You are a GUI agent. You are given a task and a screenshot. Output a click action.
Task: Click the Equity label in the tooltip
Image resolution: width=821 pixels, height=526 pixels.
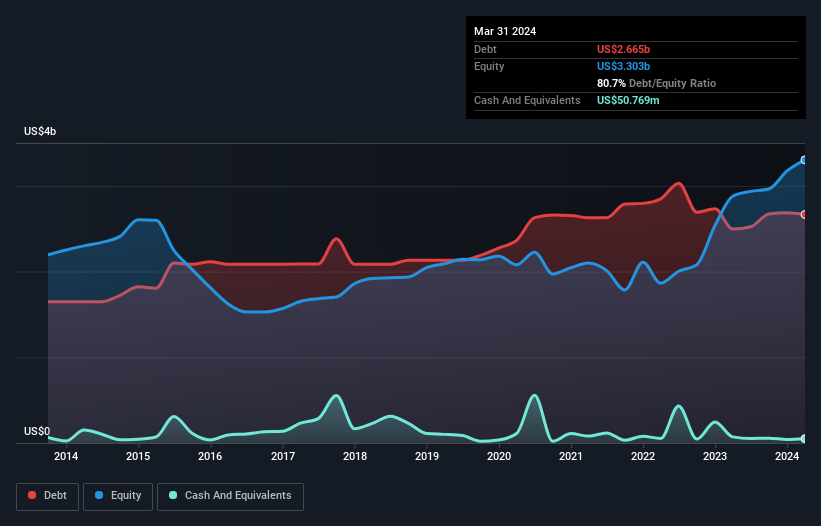[489, 66]
